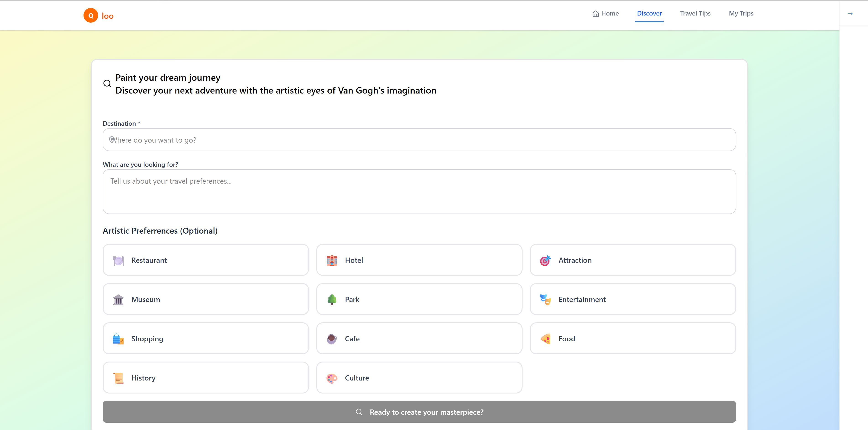This screenshot has height=430, width=868.
Task: Click the paint palette Culture icon
Action: tap(332, 378)
